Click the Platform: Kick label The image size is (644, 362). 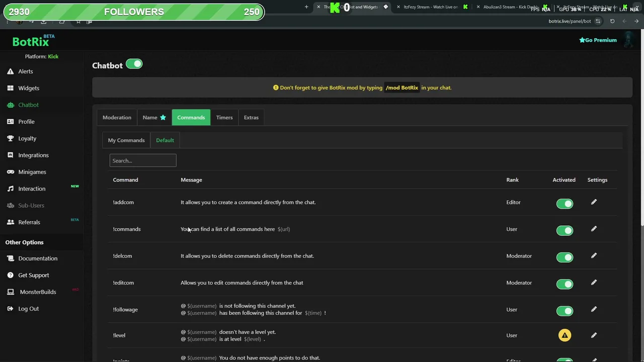click(x=42, y=56)
